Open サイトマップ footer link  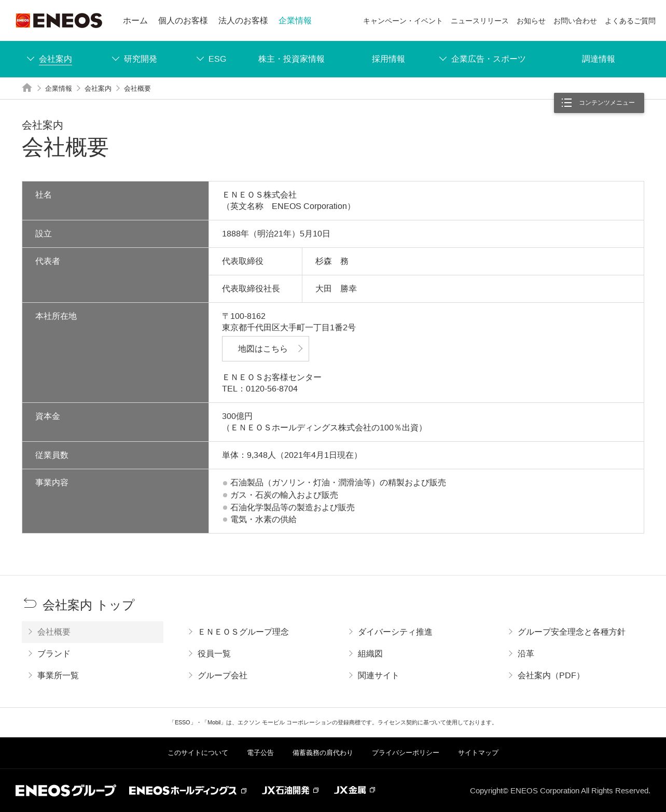pyautogui.click(x=478, y=753)
